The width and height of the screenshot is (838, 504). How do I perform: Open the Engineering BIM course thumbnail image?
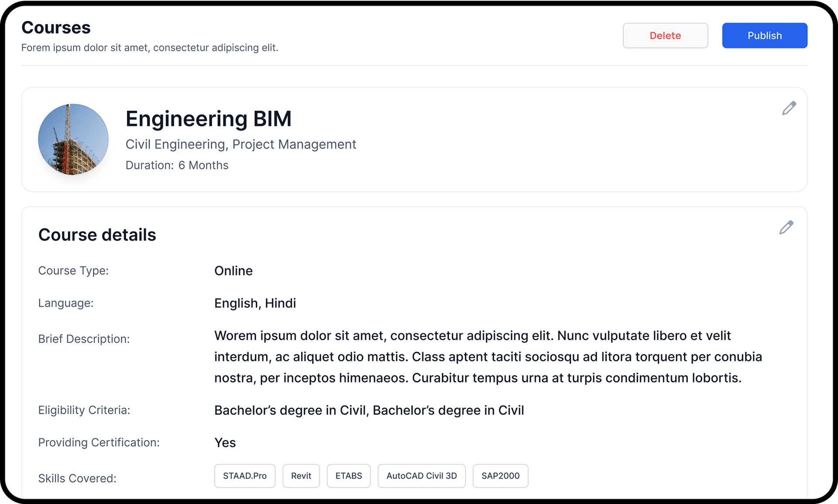point(73,140)
